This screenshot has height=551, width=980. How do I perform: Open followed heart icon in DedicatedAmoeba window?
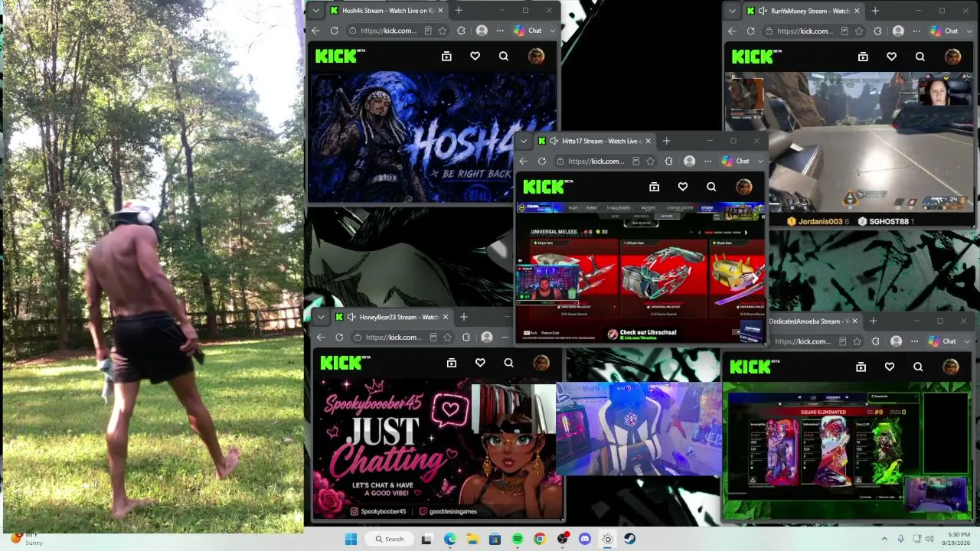coord(890,367)
